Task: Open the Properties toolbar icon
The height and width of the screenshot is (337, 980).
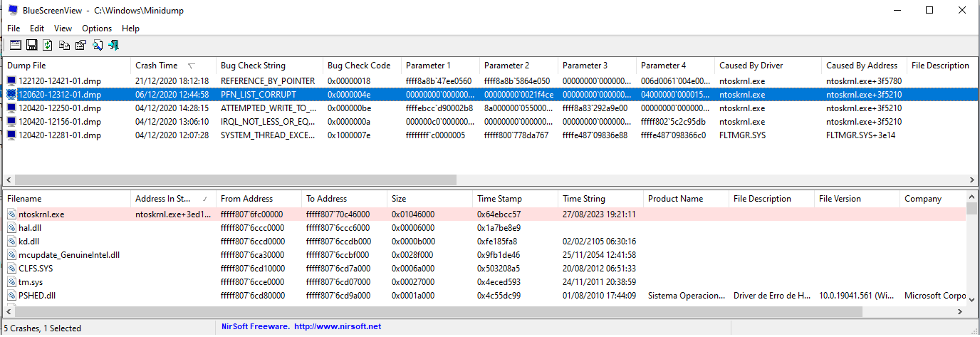Action: click(80, 45)
